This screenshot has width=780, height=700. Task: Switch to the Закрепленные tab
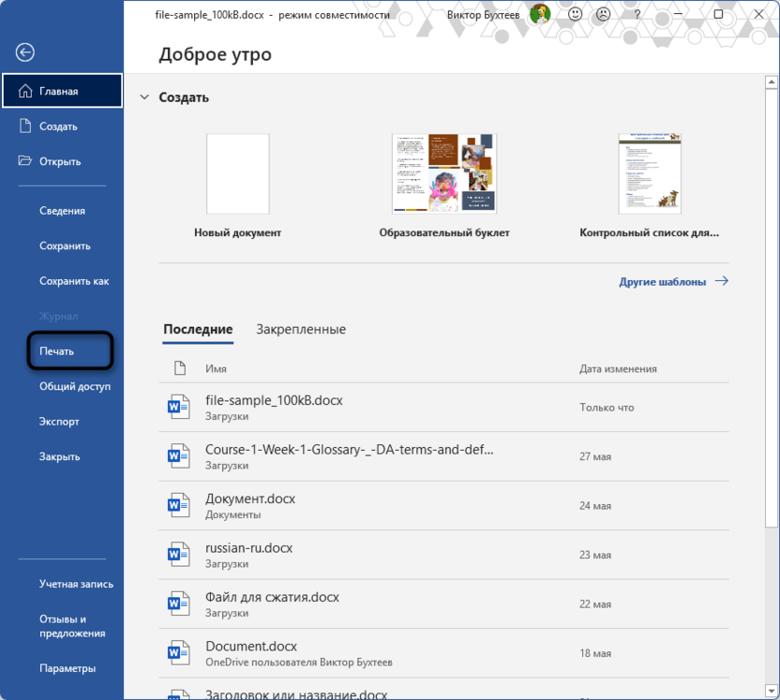click(301, 329)
